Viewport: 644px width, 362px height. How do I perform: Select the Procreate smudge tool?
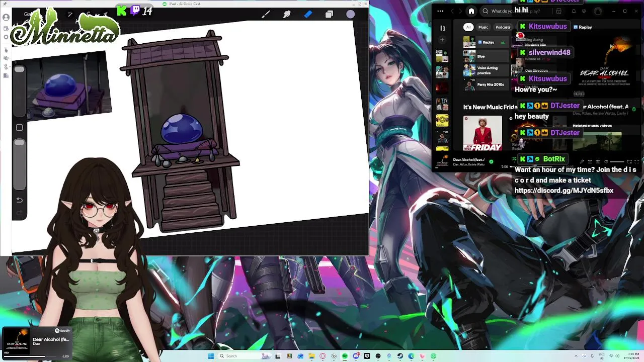[287, 15]
